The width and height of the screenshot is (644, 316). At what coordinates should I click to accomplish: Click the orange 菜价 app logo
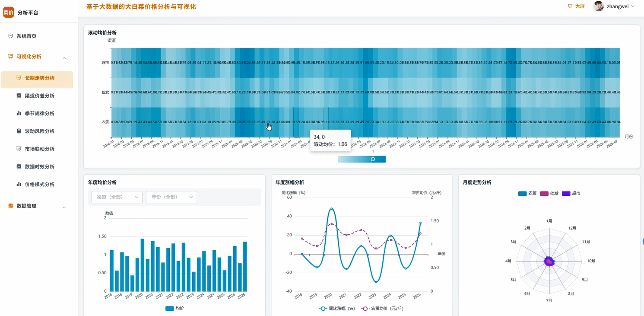pos(9,13)
